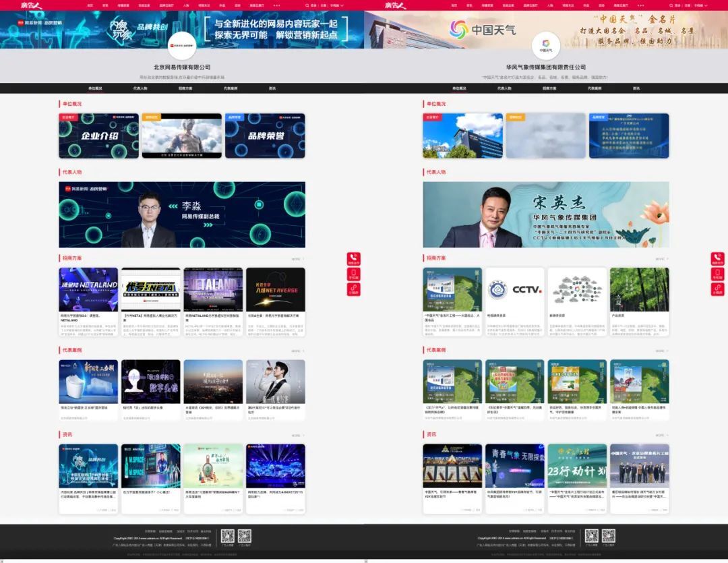The height and width of the screenshot is (563, 728).
Task: Expand the 手机版 dropdown on China Weather page
Action: coord(701,5)
